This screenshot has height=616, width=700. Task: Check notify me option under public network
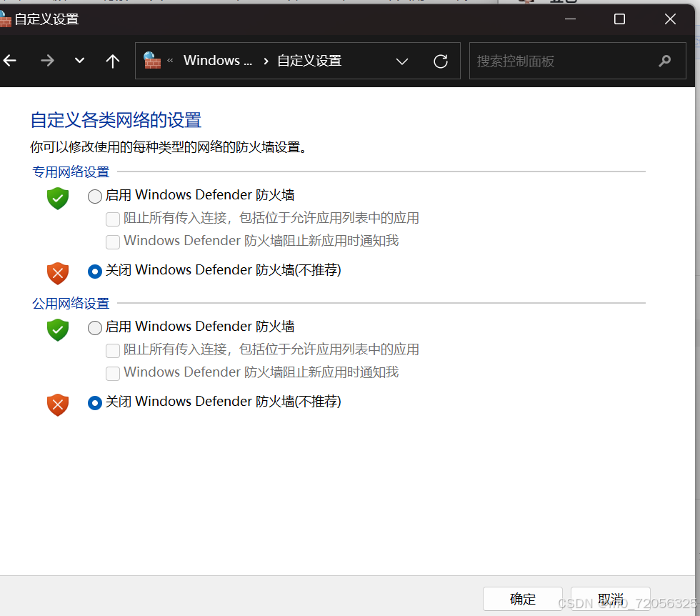[x=113, y=374]
